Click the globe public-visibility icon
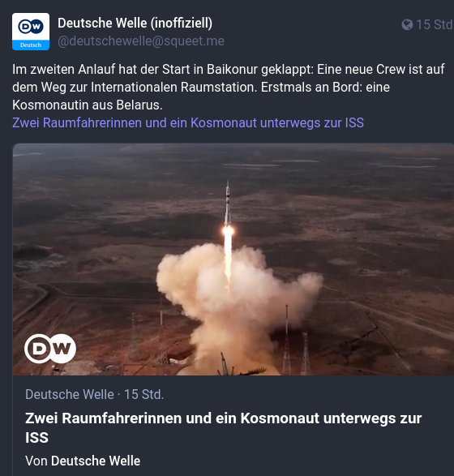454x476 pixels. [407, 24]
